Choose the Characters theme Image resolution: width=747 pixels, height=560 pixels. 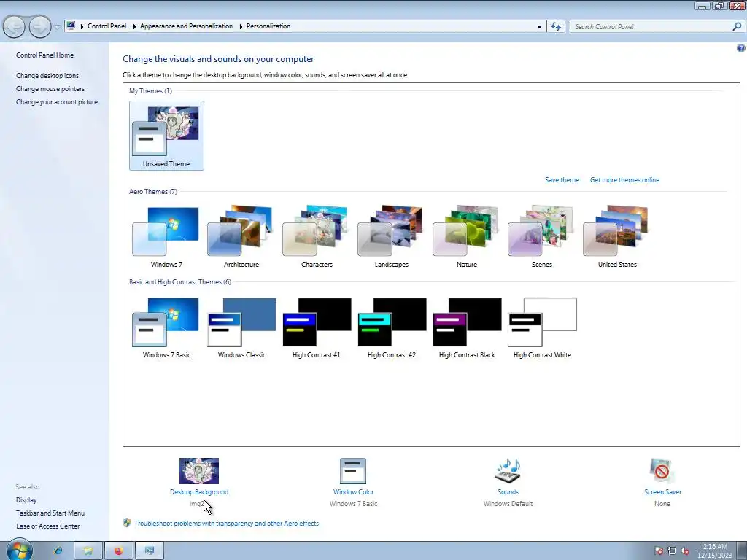tap(317, 237)
